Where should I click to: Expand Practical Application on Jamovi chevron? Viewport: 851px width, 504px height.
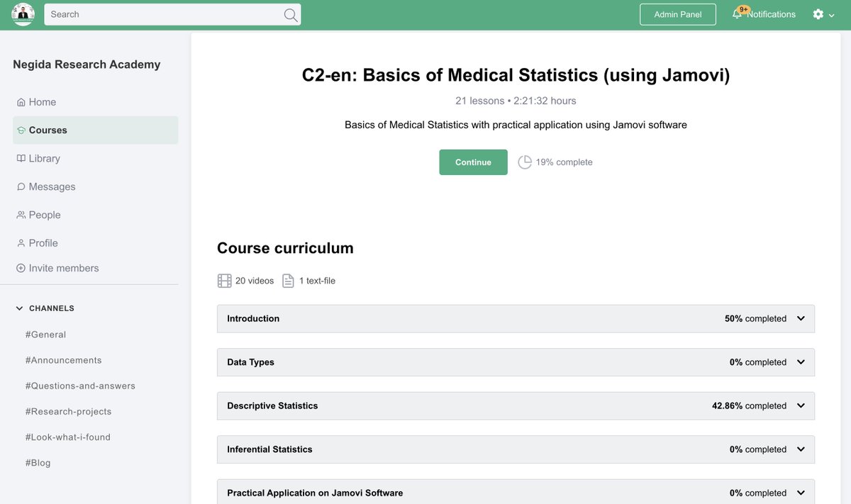[801, 493]
